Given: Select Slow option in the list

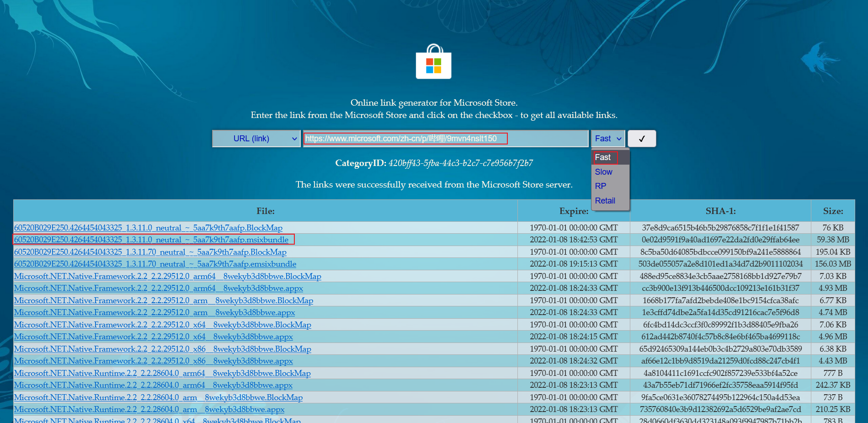Looking at the screenshot, I should coord(610,172).
